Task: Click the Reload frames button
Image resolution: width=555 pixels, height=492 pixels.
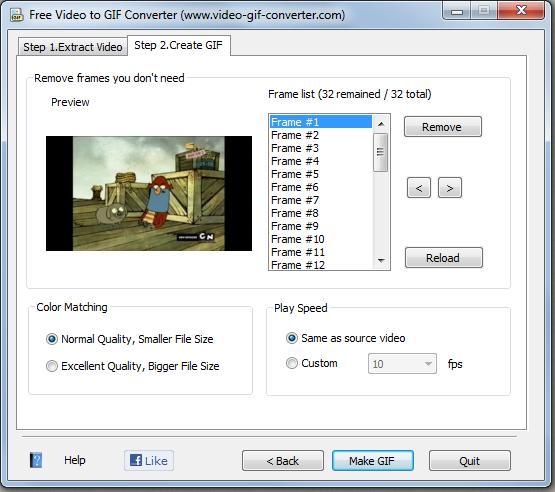Action: click(444, 258)
